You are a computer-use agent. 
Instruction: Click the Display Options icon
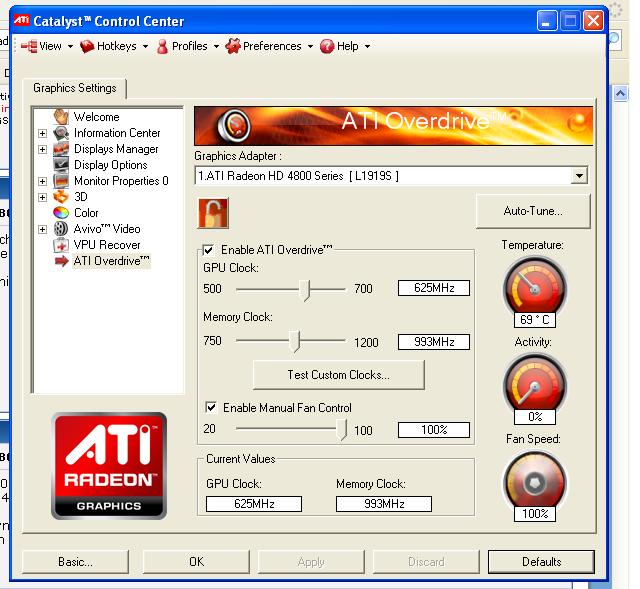(x=61, y=164)
